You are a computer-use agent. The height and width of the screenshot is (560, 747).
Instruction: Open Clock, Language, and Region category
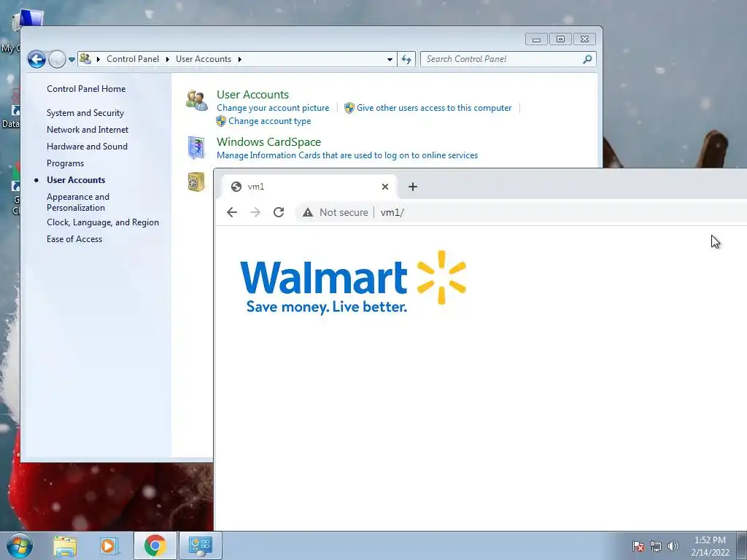103,222
